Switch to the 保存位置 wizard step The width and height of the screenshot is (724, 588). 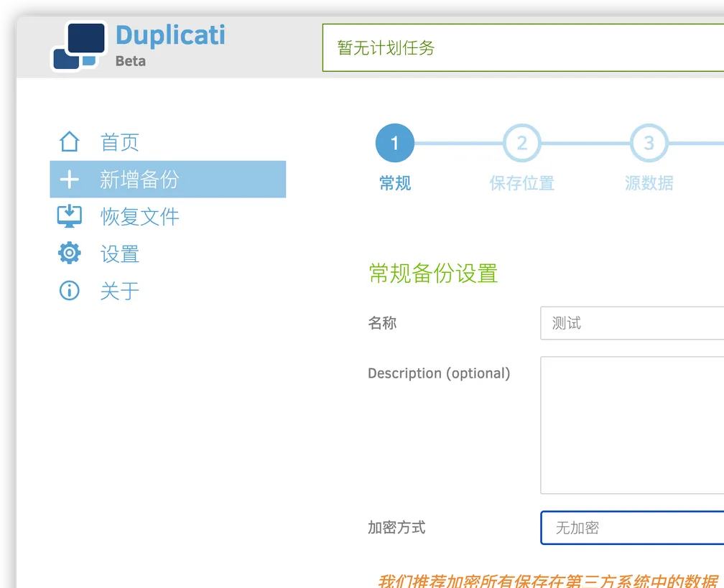pyautogui.click(x=521, y=183)
